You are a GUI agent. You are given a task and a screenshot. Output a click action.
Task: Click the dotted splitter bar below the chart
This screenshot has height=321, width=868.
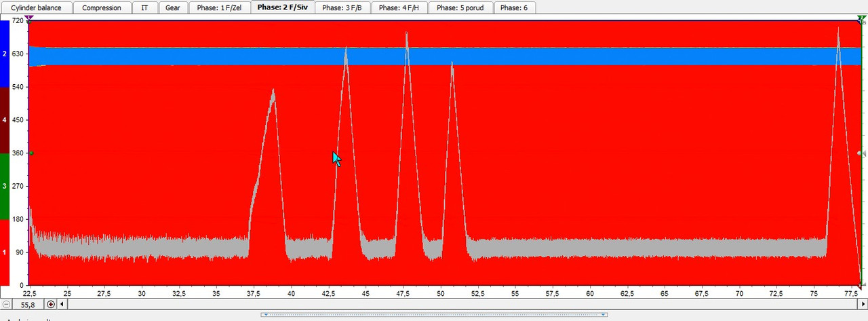click(x=434, y=315)
